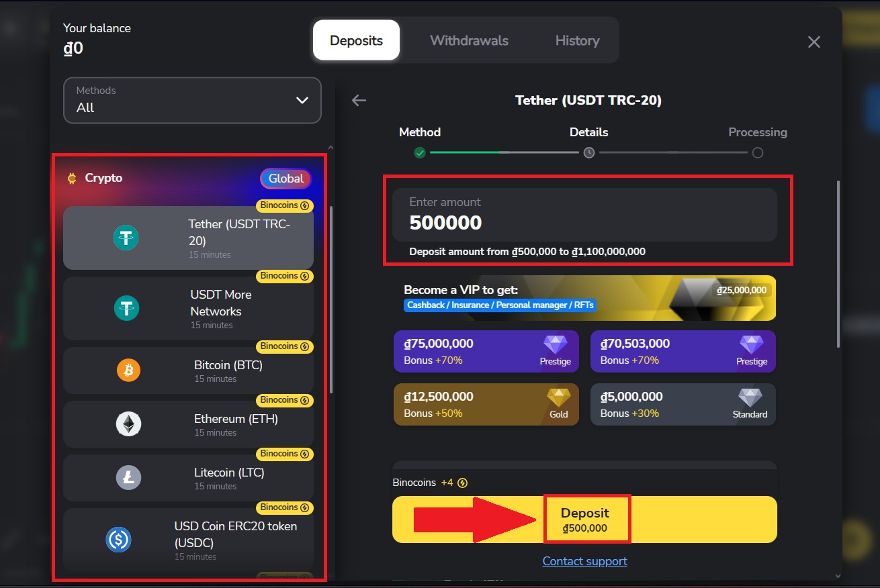Select the USD Coin (USDC) icon
This screenshot has width=880, height=588.
click(x=118, y=539)
